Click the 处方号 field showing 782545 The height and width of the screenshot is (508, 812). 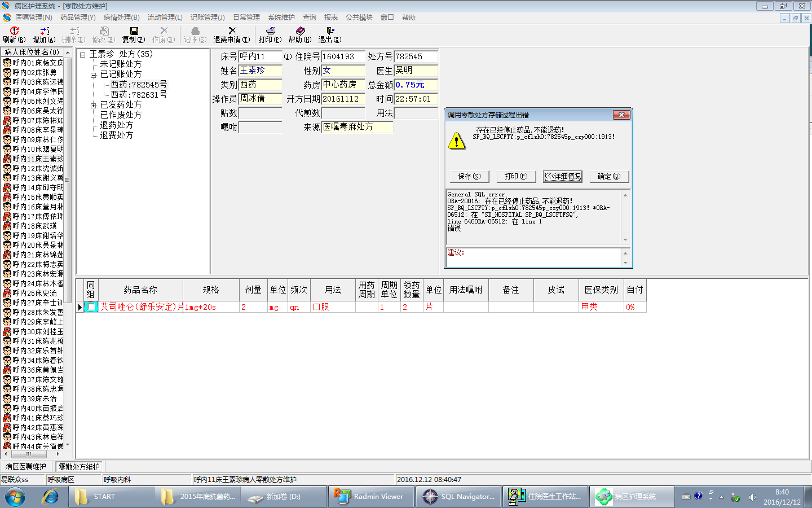tap(416, 56)
